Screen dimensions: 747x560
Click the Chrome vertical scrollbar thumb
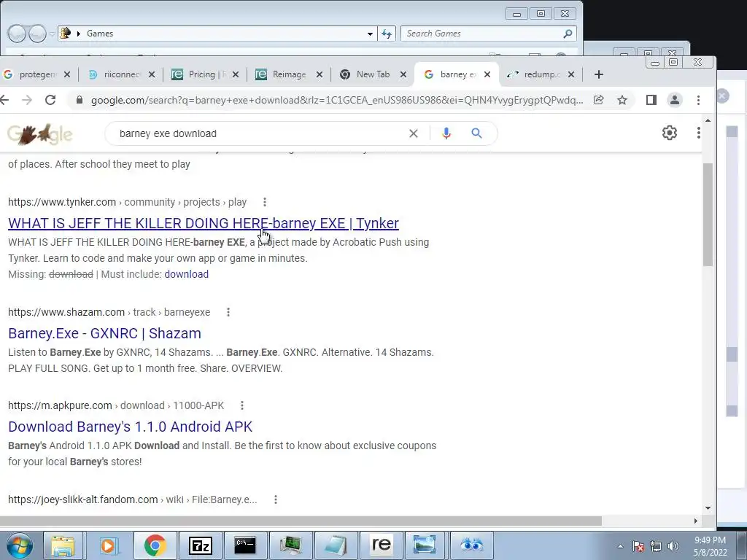[x=708, y=214]
